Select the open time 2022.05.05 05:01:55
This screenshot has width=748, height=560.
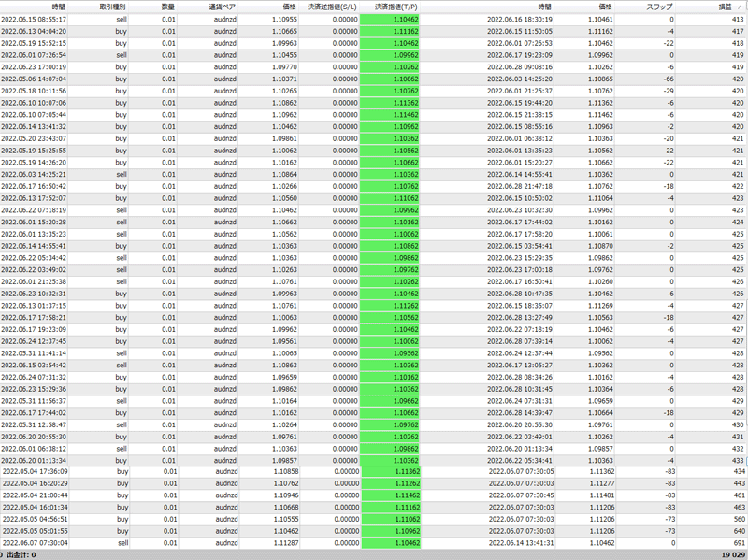tap(36, 531)
